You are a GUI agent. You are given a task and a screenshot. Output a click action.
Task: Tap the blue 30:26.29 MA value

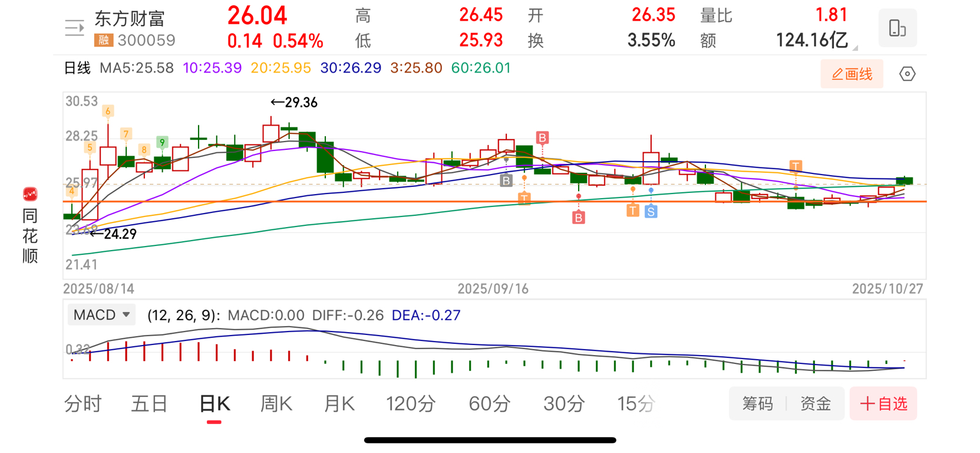(351, 68)
